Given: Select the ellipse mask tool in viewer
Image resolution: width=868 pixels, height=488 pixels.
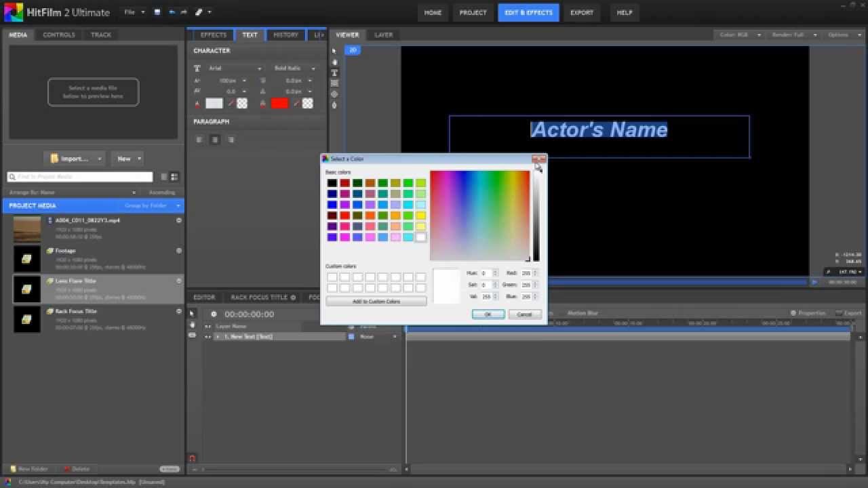Looking at the screenshot, I should click(x=334, y=94).
